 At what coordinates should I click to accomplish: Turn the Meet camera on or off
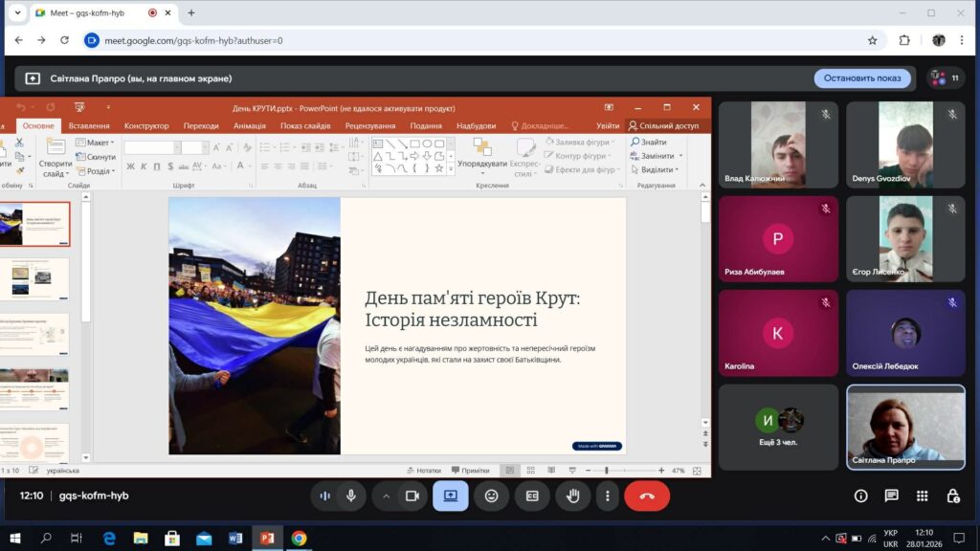pos(412,496)
